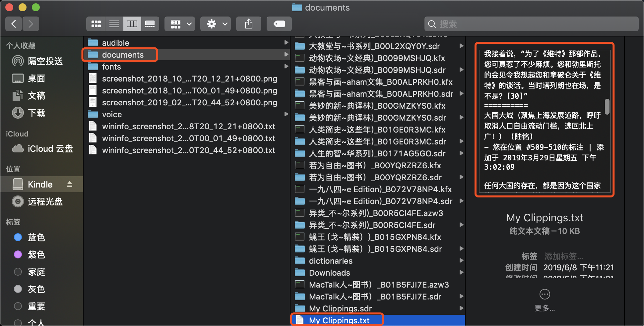Select the My Clippings.txt file
Viewport: 644px width, 326px height.
pyautogui.click(x=378, y=320)
